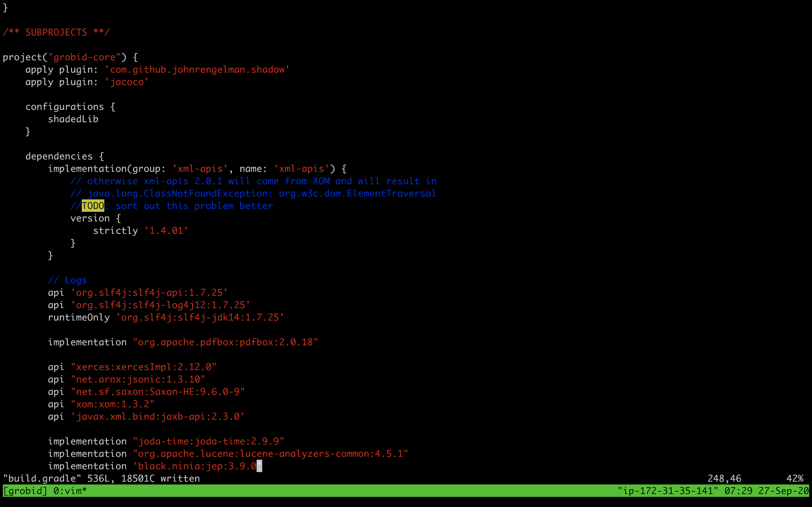Click the cursor position indicator 248,46

tap(725, 479)
